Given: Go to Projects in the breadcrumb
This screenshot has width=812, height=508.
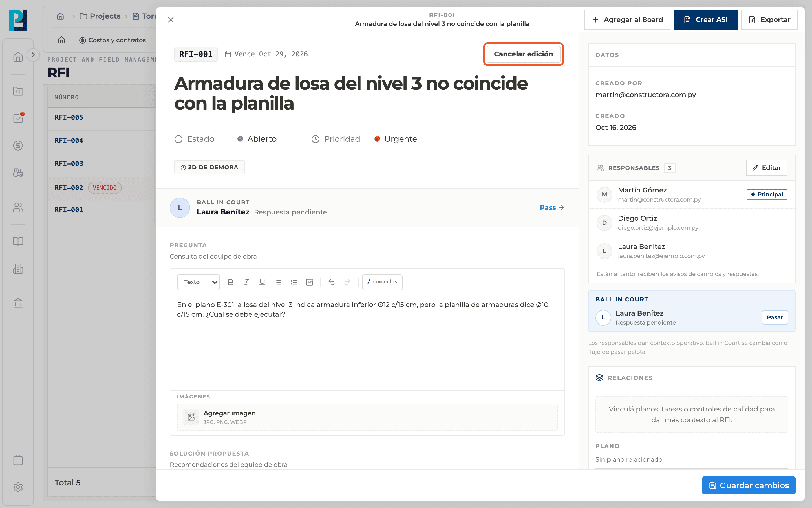Looking at the screenshot, I should pos(100,16).
